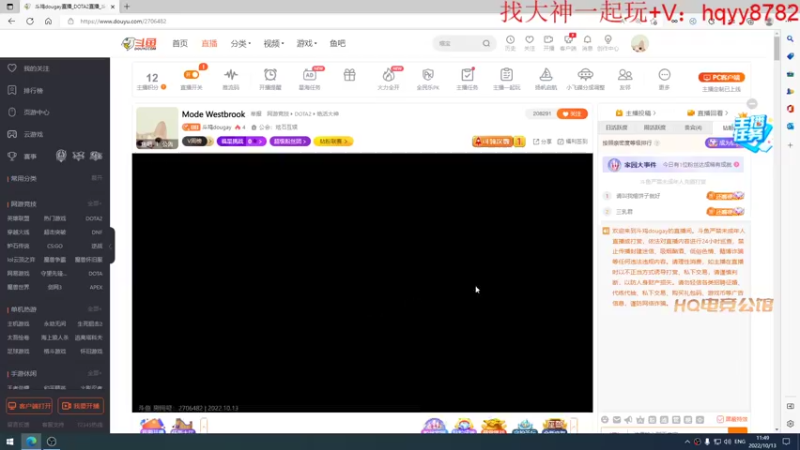800x450 pixels.
Task: Open the sailboat toolbar icon
Action: point(545,75)
